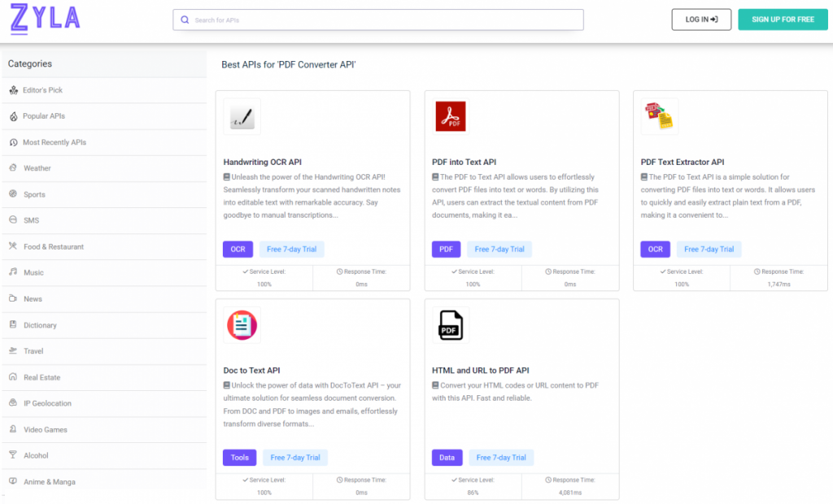Click the Music note icon
This screenshot has height=504, width=833.
(x=13, y=272)
